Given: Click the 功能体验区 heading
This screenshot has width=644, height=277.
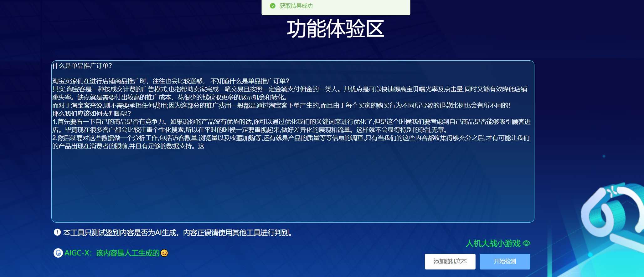Looking at the screenshot, I should point(336,29).
